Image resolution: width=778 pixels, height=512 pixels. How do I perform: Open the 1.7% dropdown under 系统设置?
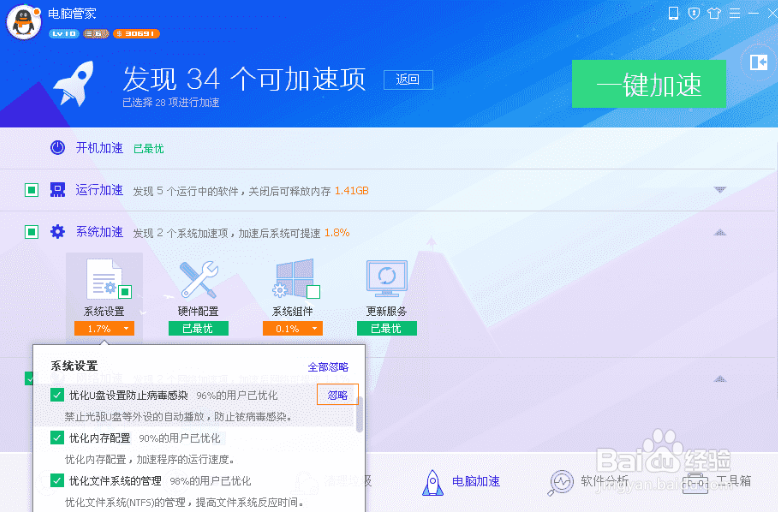coord(104,328)
